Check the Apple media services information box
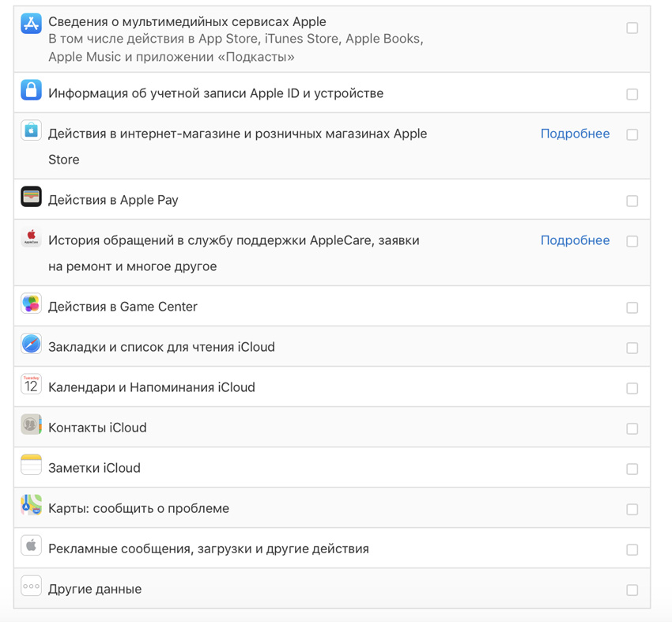Image resolution: width=672 pixels, height=622 pixels. (632, 28)
